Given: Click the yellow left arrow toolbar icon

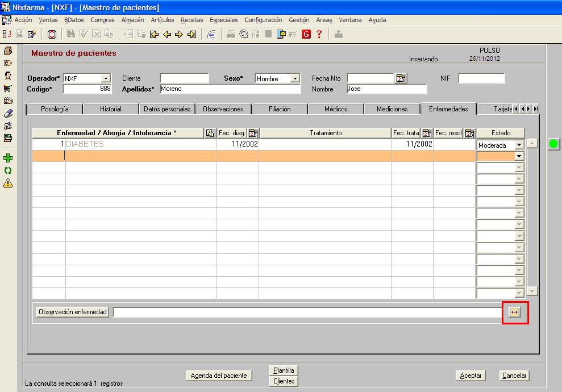Looking at the screenshot, I should tap(167, 35).
